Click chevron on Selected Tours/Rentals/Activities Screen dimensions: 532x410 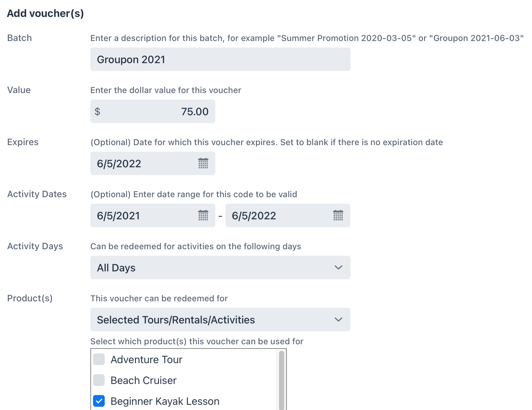click(x=339, y=320)
